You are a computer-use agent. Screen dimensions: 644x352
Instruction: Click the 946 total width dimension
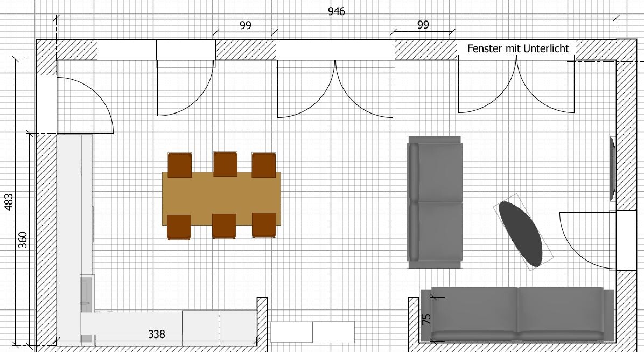click(337, 11)
